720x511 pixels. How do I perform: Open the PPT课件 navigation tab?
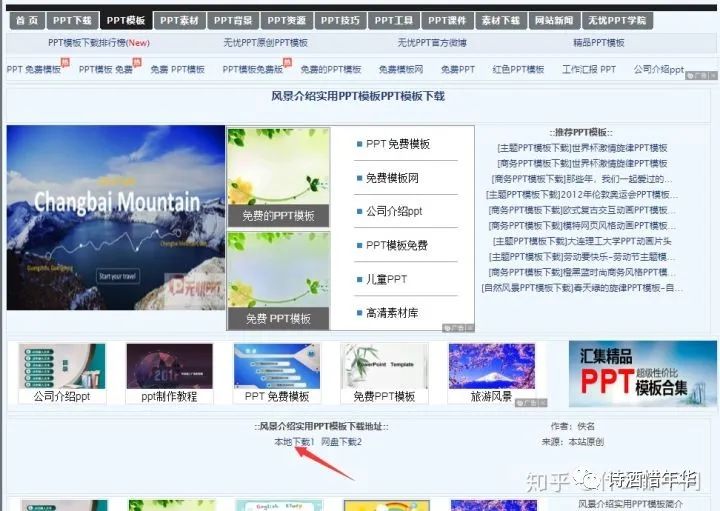(x=447, y=20)
